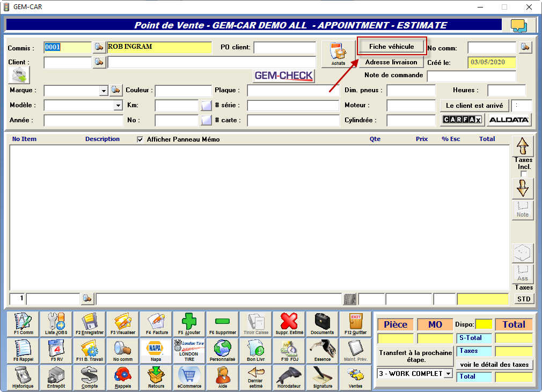Click the PO client input field
The image size is (542, 392).
tap(285, 48)
